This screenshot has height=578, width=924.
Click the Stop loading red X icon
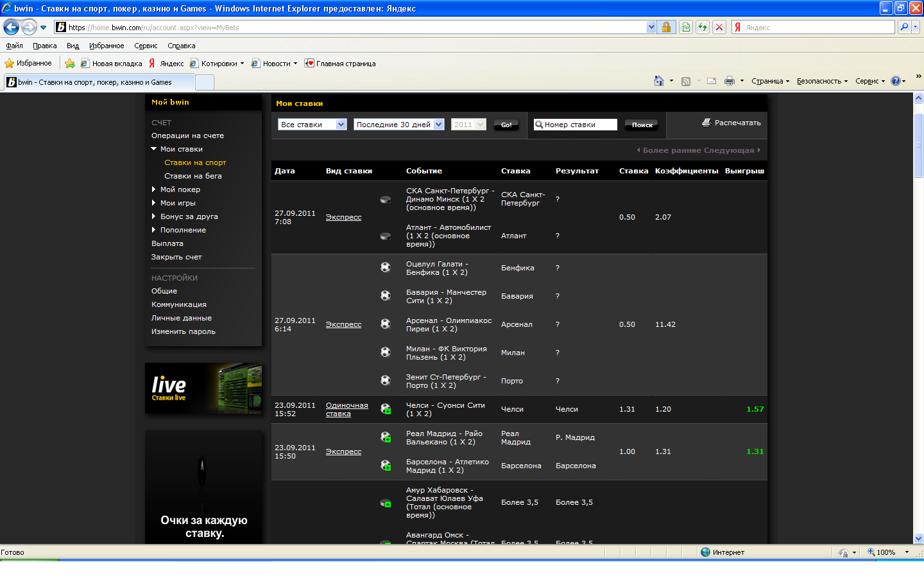(719, 27)
